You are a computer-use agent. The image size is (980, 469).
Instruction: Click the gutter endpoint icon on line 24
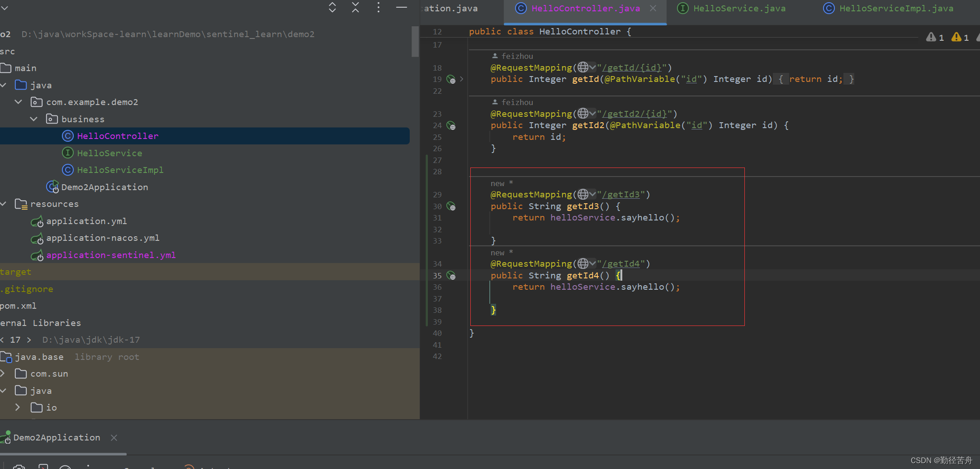click(x=451, y=126)
